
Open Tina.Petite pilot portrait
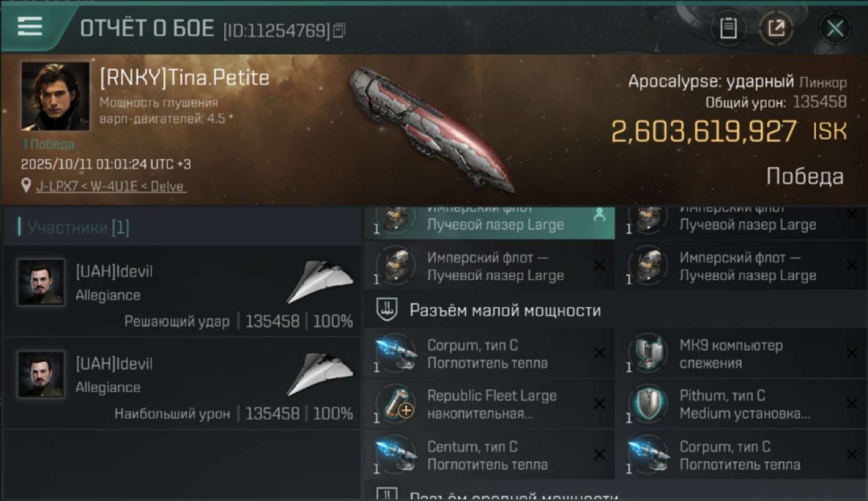(x=55, y=96)
